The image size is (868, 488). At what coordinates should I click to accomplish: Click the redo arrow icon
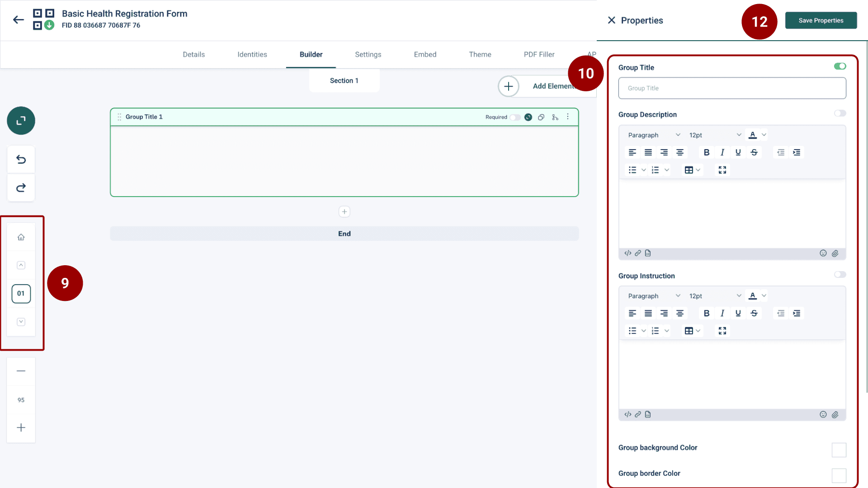[21, 188]
